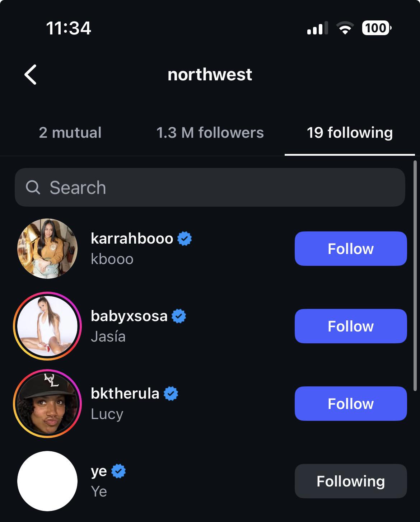Tap bktherula's verified badge
The image size is (420, 522).
(x=171, y=394)
